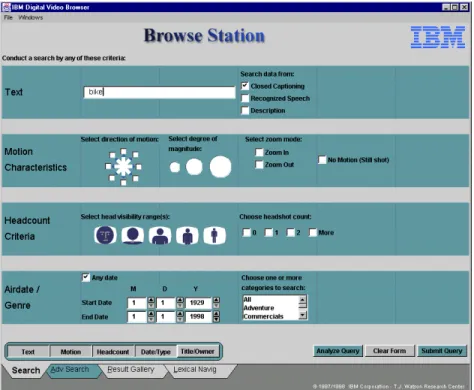This screenshot has width=474, height=390.
Task: Increase the Start Date day value
Action: click(180, 300)
